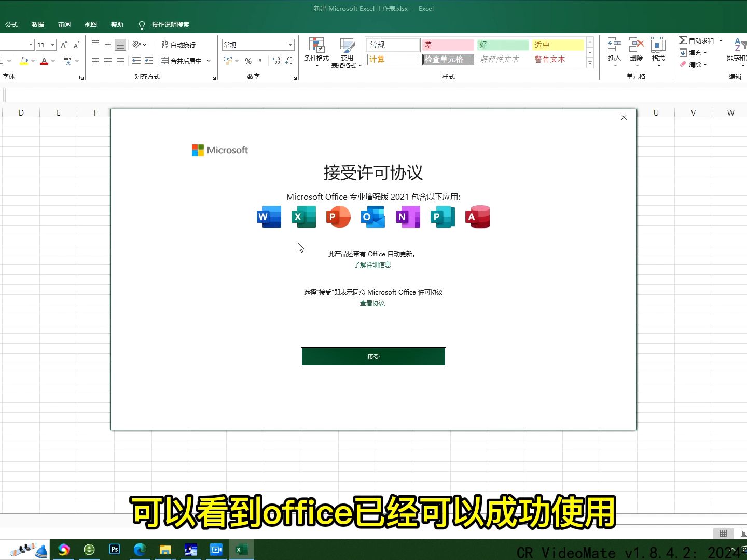
Task: Apply the 差 cell style
Action: click(x=448, y=45)
